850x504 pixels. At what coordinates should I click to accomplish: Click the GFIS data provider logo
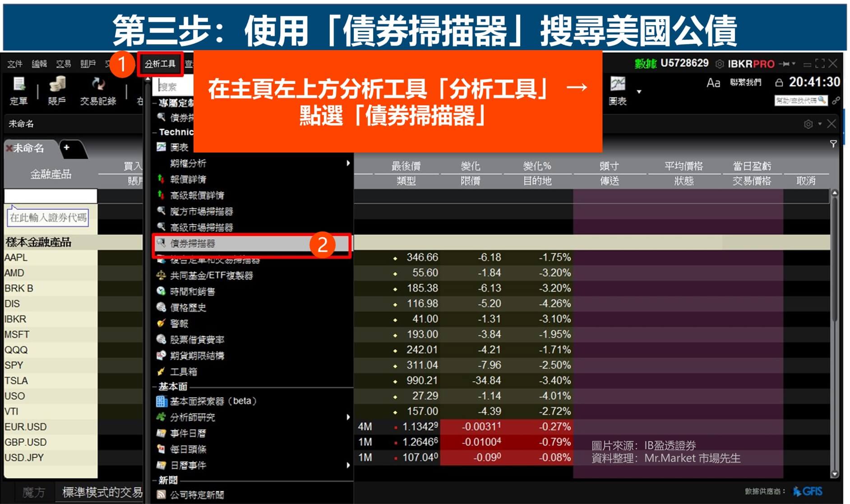pyautogui.click(x=808, y=491)
